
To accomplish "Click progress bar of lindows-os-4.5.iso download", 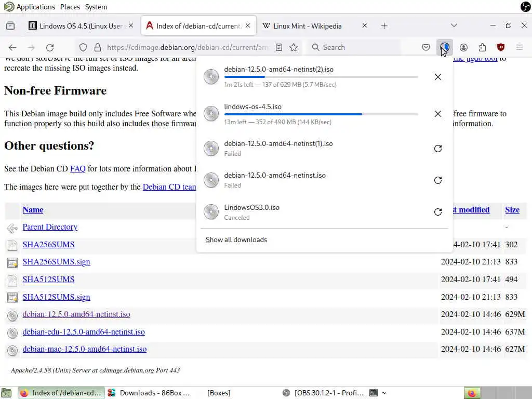I will pyautogui.click(x=321, y=114).
